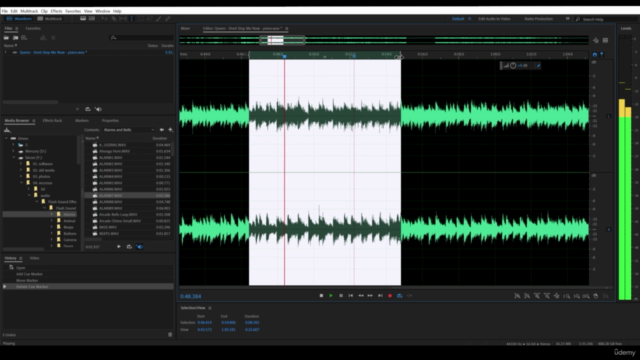Open the Window menu
This screenshot has height=360, width=640.
coord(102,11)
